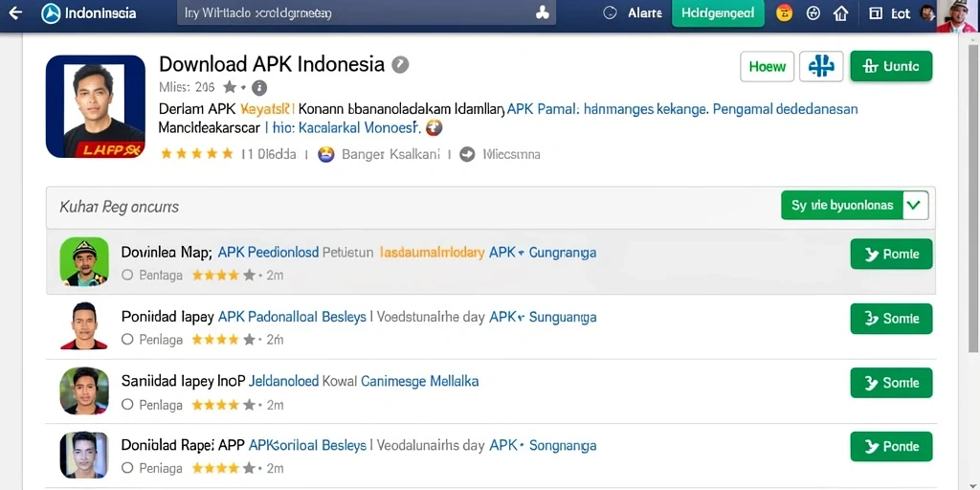Open the avatar of the Doniblad Rape row
Image resolution: width=980 pixels, height=490 pixels.
pyautogui.click(x=84, y=455)
